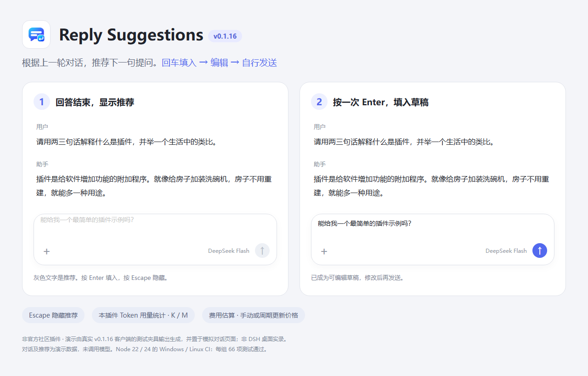Click the "助手" label in card 1
Screen dimensions: 588x376
(42, 165)
